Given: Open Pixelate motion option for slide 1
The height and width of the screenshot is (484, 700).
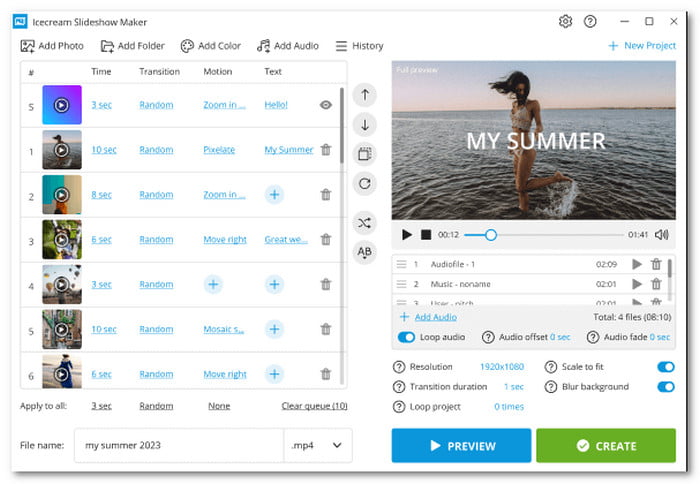Looking at the screenshot, I should (219, 150).
